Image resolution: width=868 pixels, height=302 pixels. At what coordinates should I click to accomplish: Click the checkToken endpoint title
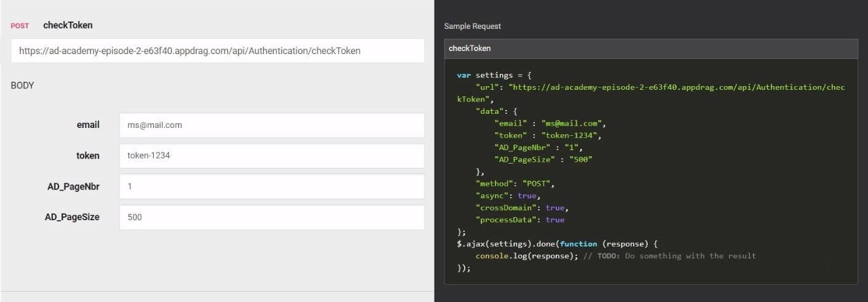pos(68,25)
